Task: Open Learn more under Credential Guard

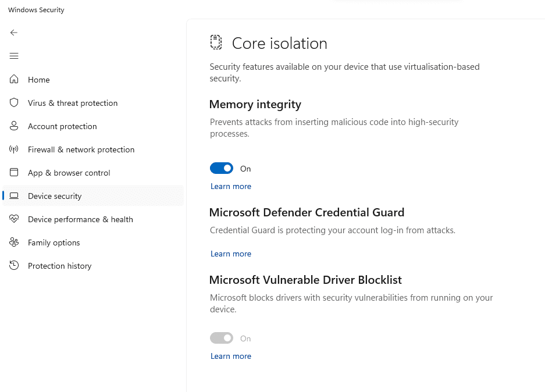Action: click(231, 254)
